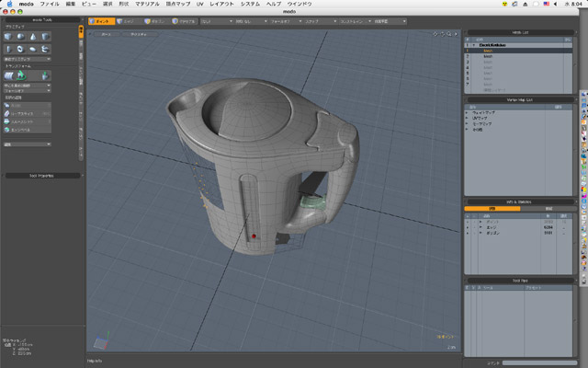Click the Mesh List panel header
The height and width of the screenshot is (368, 588).
click(x=520, y=32)
